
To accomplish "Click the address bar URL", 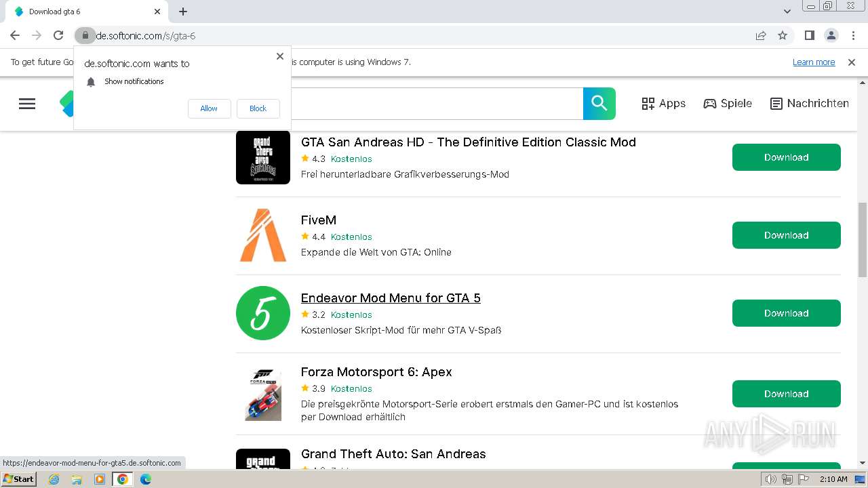I will [x=146, y=36].
